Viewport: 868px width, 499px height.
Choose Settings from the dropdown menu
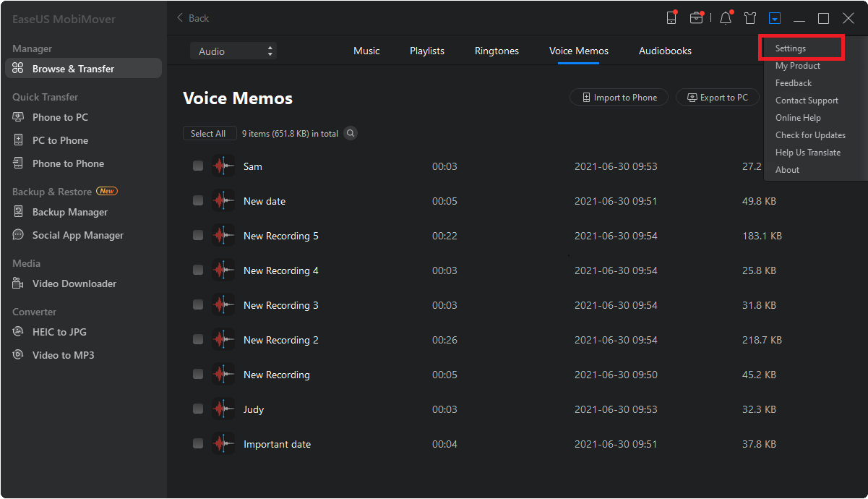pos(791,48)
